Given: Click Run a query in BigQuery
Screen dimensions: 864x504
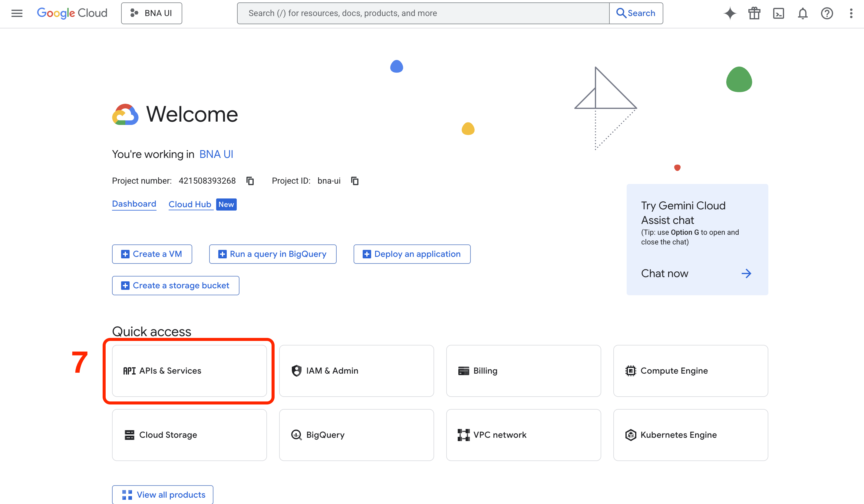Looking at the screenshot, I should pos(272,254).
